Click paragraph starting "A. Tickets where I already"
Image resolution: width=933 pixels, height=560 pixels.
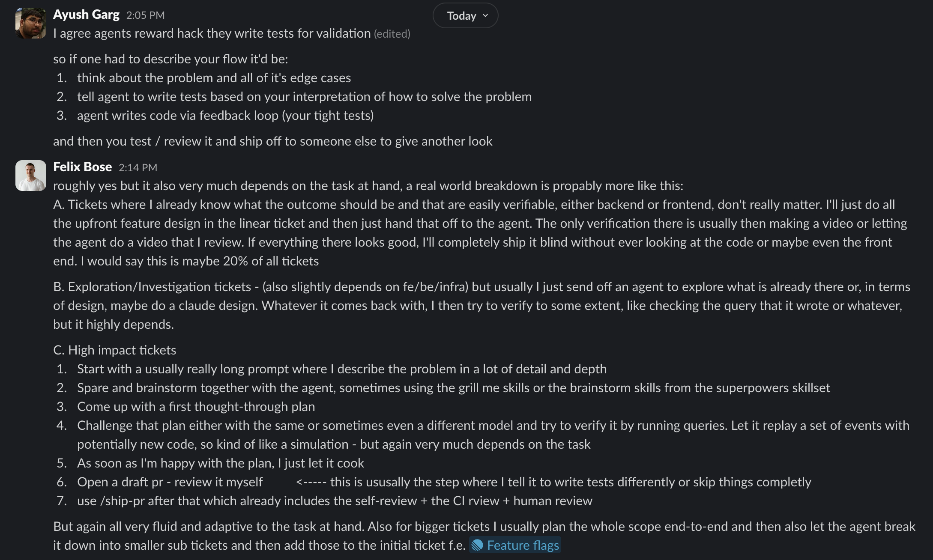click(x=480, y=233)
